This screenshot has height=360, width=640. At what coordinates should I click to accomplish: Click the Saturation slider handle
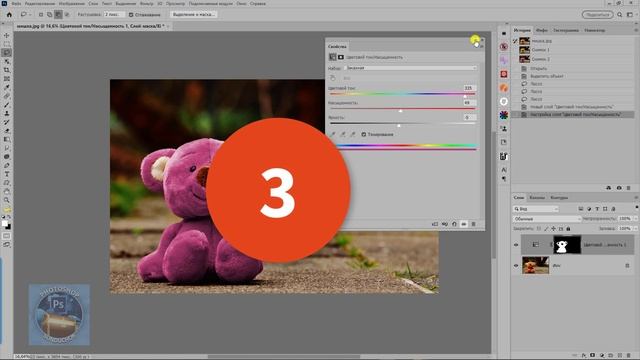pos(400,111)
